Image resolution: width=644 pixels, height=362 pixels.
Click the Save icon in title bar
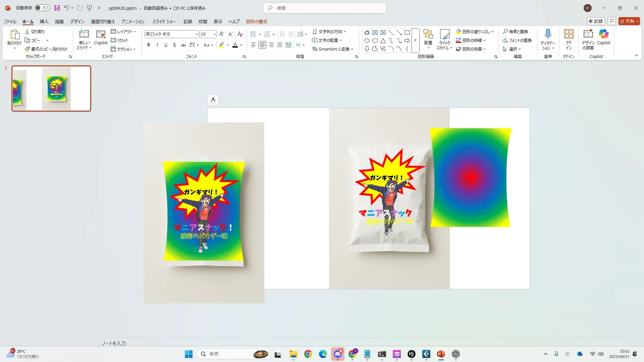point(57,8)
